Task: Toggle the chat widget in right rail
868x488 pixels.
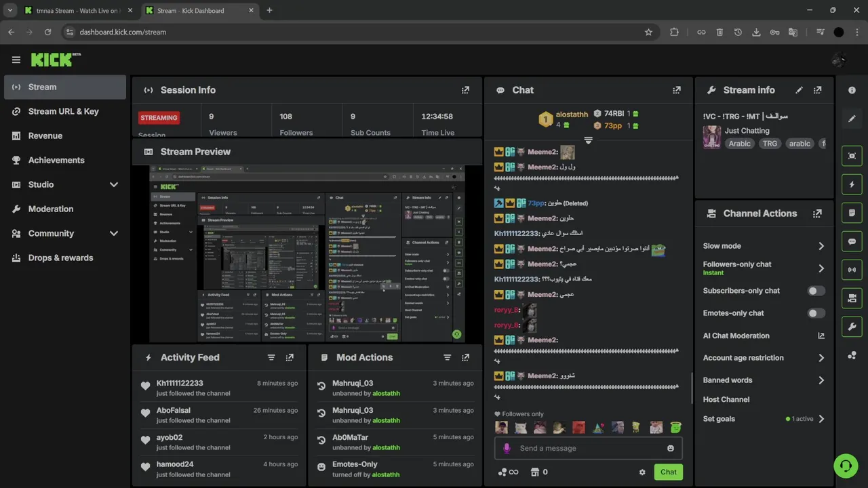Action: coord(852,241)
